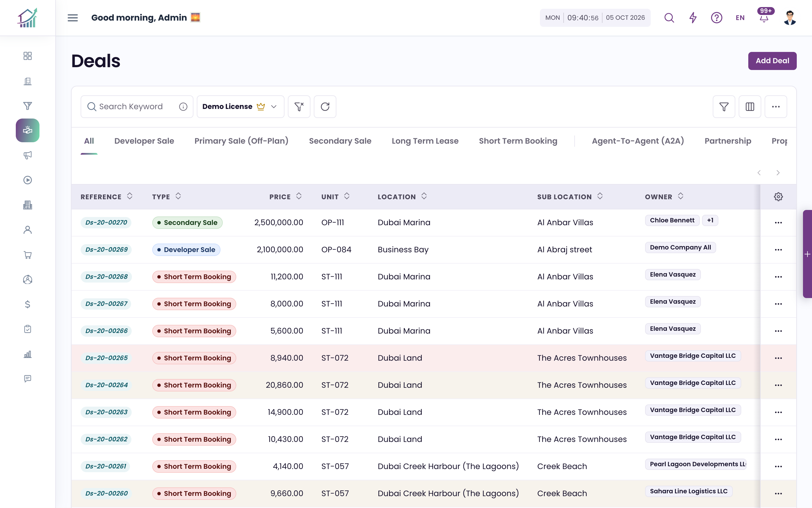Open the play circle sidebar icon

28,180
